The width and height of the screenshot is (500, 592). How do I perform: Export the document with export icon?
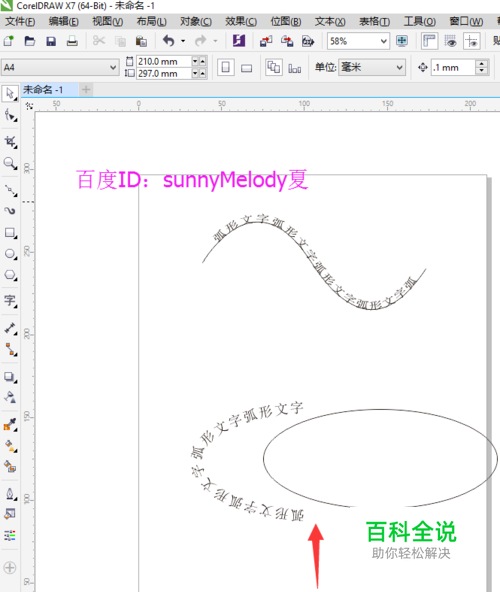pyautogui.click(x=287, y=41)
